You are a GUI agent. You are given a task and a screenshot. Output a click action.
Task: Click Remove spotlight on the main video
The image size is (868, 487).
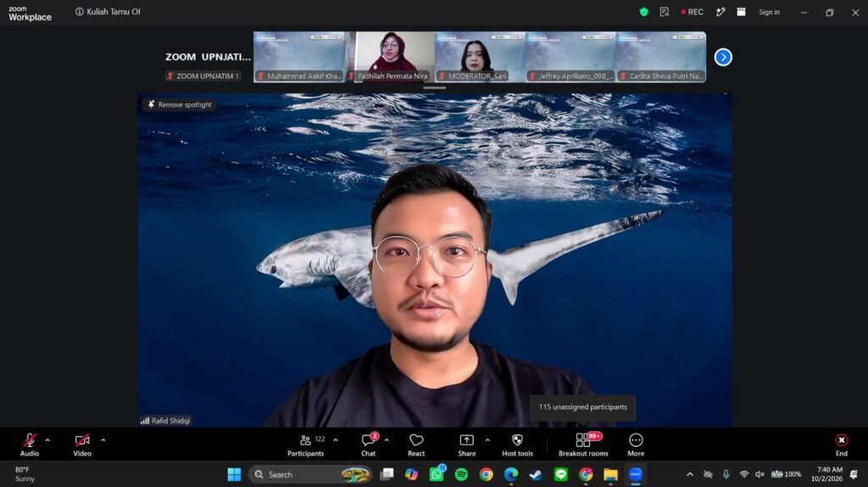coord(180,104)
